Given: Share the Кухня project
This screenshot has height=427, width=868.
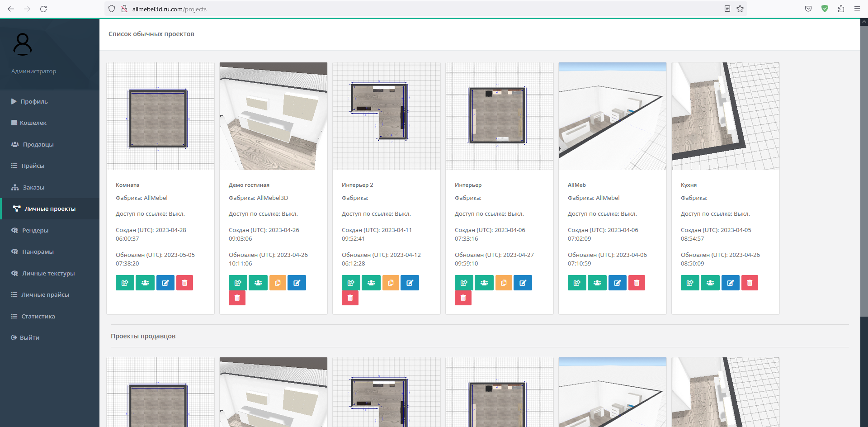Looking at the screenshot, I should pyautogui.click(x=690, y=283).
